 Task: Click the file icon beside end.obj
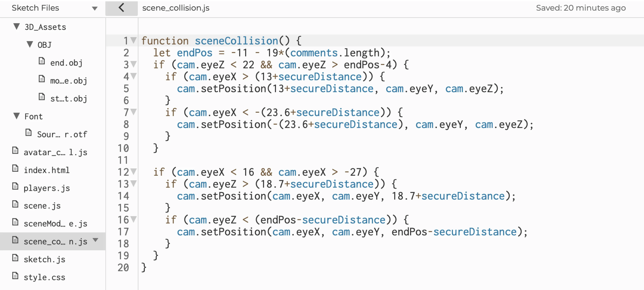(42, 61)
